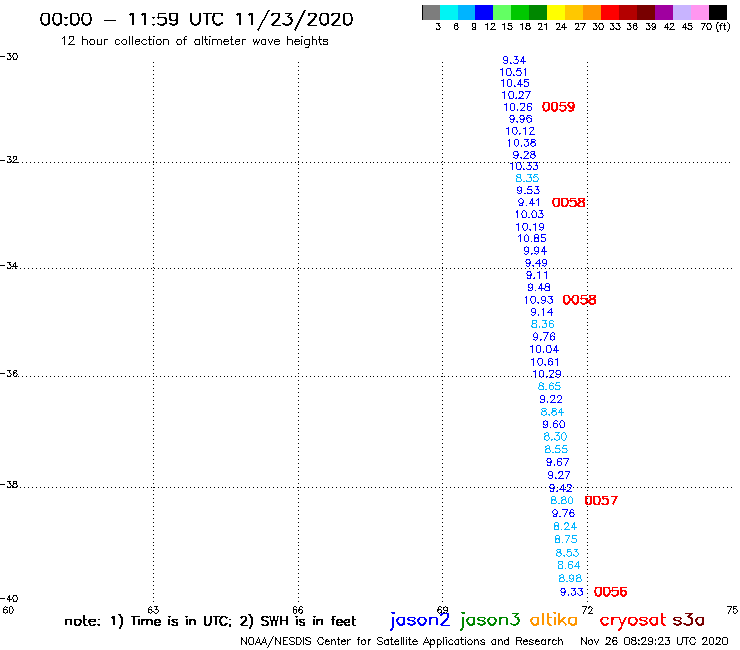Select the lavender legend swatch
Image resolution: width=740 pixels, height=650 pixels.
tap(681, 12)
